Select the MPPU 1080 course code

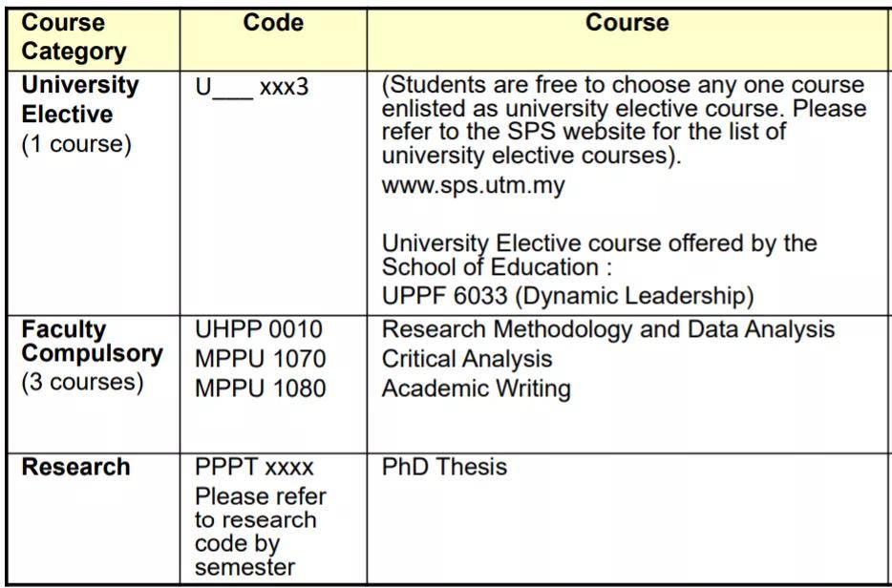tap(260, 388)
